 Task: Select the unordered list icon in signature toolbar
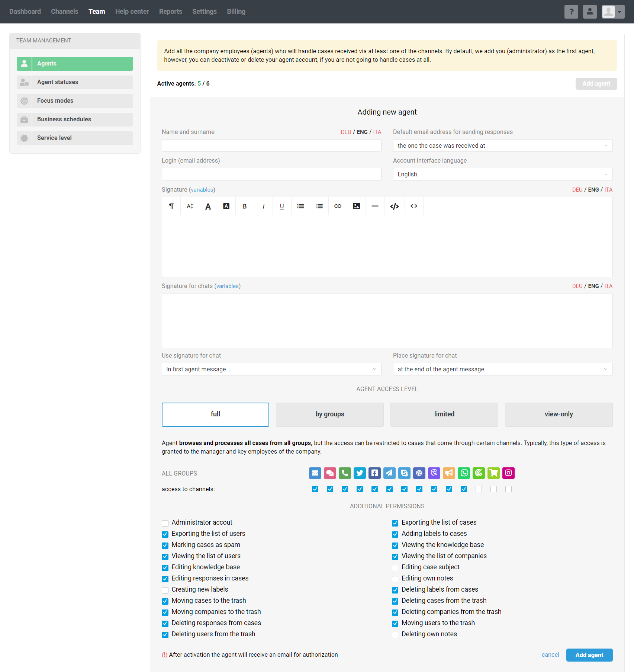pos(300,206)
